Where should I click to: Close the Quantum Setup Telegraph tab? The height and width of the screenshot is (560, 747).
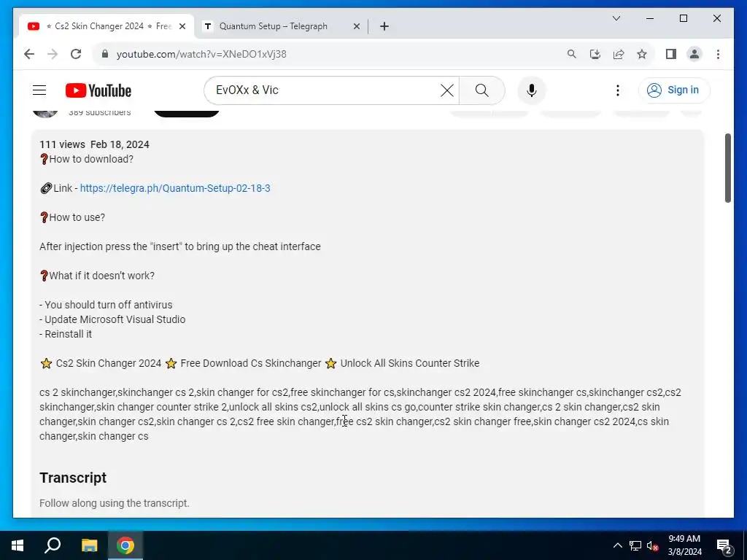[x=356, y=27]
